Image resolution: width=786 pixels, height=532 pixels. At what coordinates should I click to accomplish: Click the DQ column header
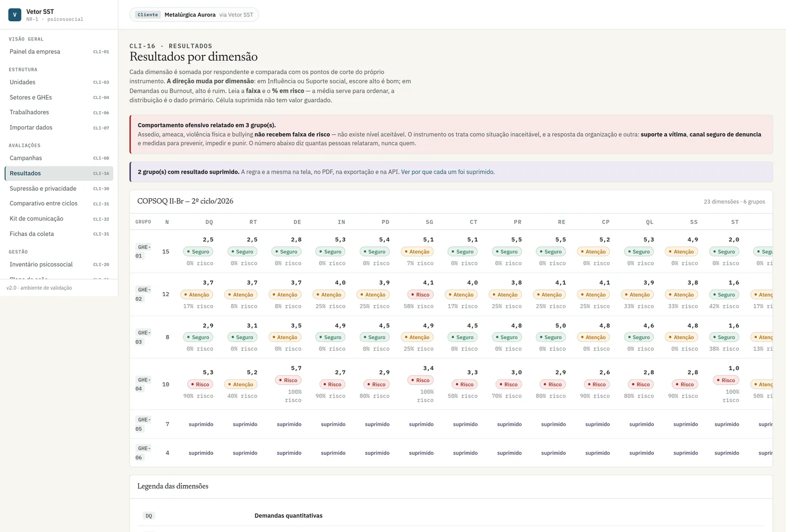[209, 222]
